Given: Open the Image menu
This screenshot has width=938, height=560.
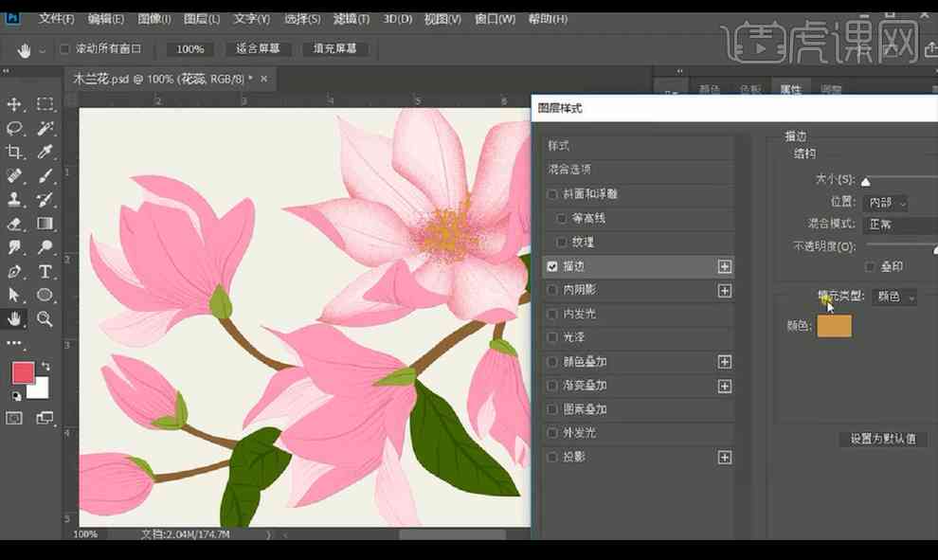Looking at the screenshot, I should point(153,19).
